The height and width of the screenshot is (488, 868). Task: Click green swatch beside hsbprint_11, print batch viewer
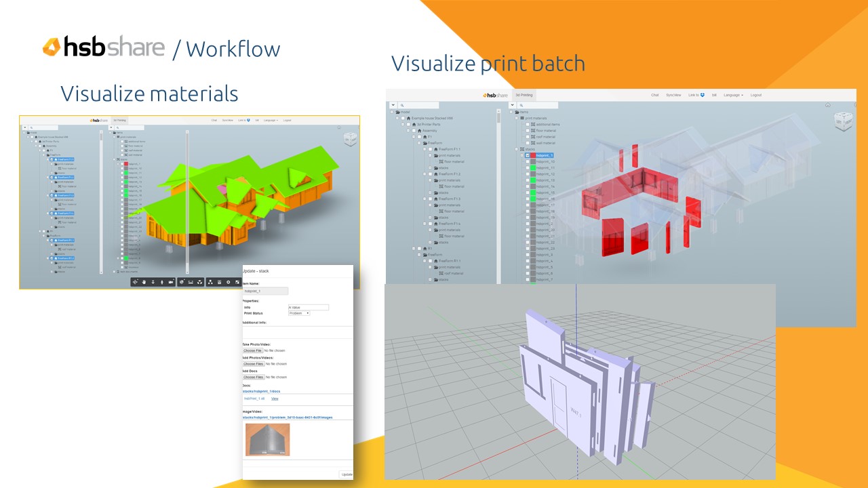point(532,168)
